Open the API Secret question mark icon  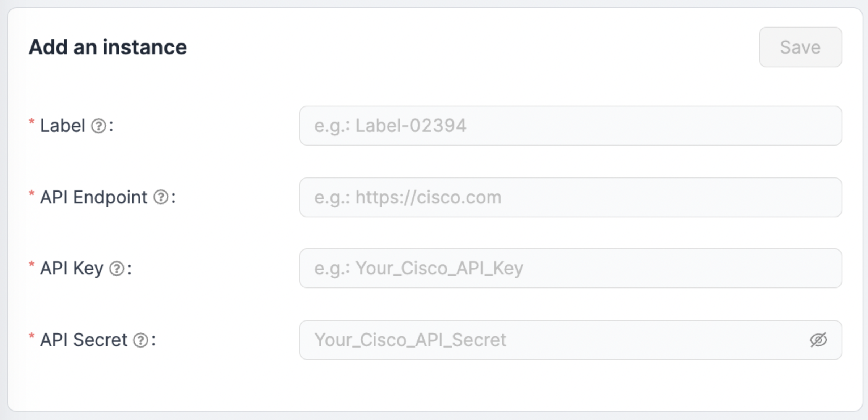tap(141, 340)
